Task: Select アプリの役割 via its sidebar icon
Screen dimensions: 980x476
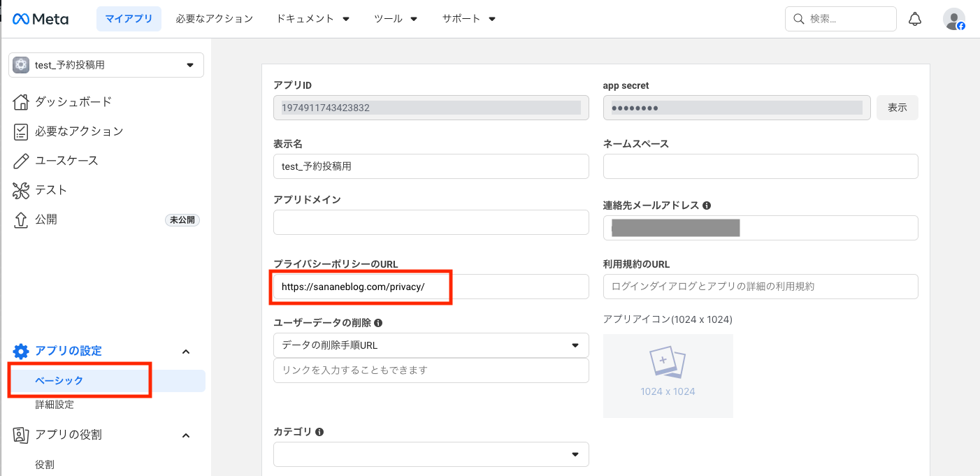Action: tap(21, 435)
